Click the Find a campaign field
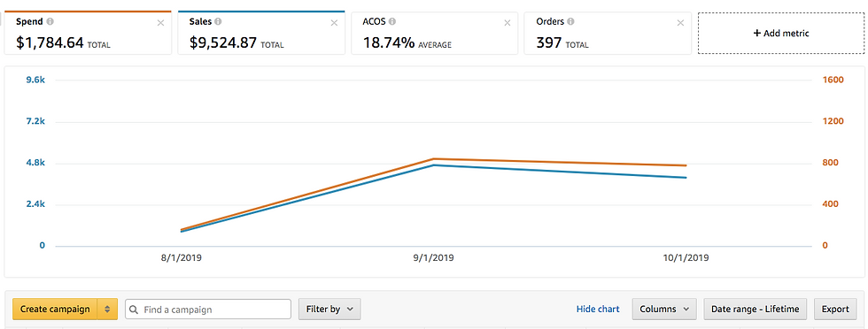The width and height of the screenshot is (868, 329). 208,309
